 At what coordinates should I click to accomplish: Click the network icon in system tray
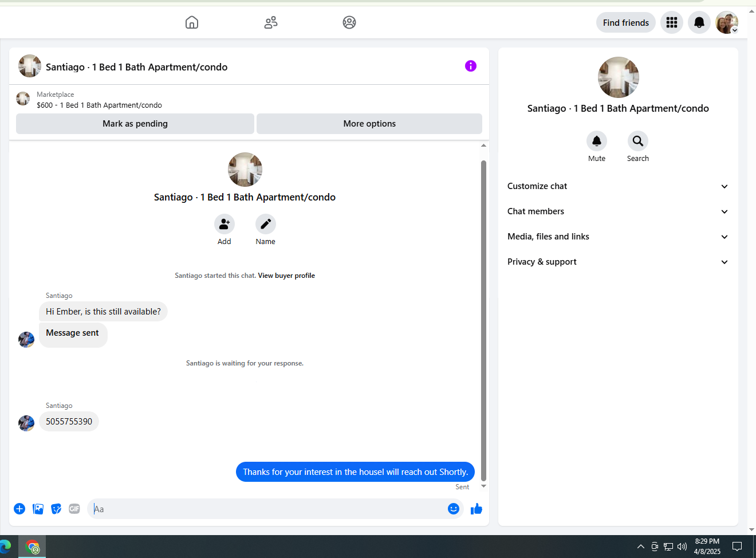(x=668, y=547)
